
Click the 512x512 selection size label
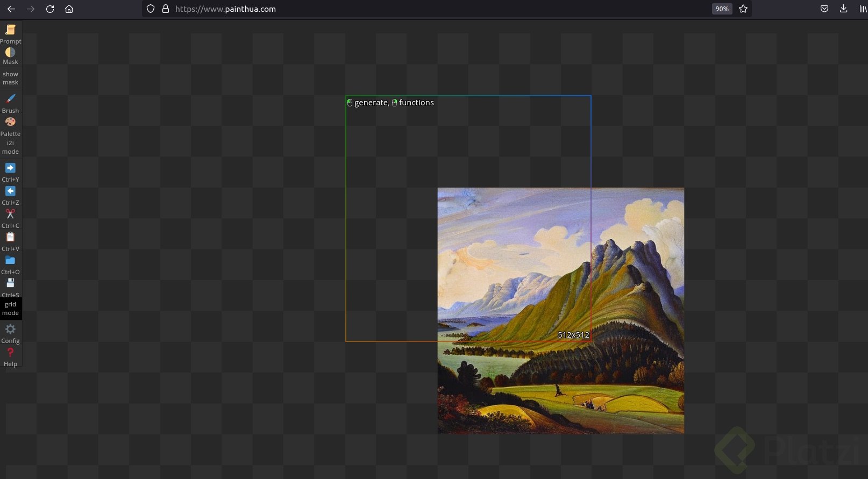(x=573, y=335)
